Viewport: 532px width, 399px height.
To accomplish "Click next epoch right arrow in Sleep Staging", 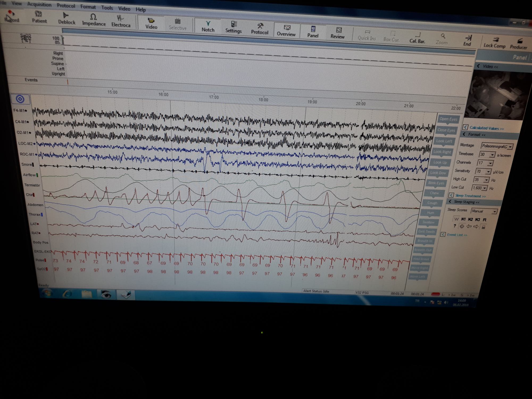I will point(476,227).
